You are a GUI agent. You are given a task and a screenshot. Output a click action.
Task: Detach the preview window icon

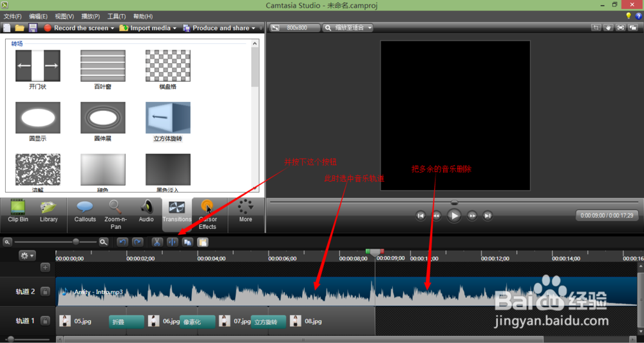tap(633, 28)
